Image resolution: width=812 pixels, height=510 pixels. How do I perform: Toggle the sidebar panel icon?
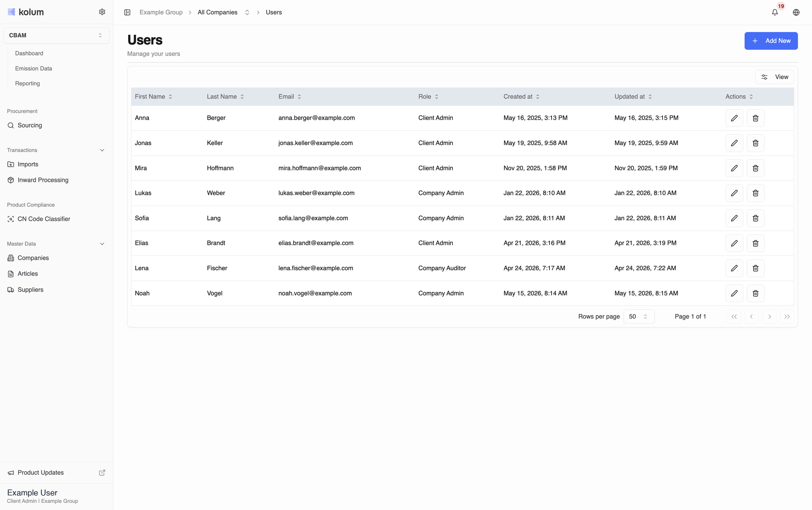coord(127,12)
